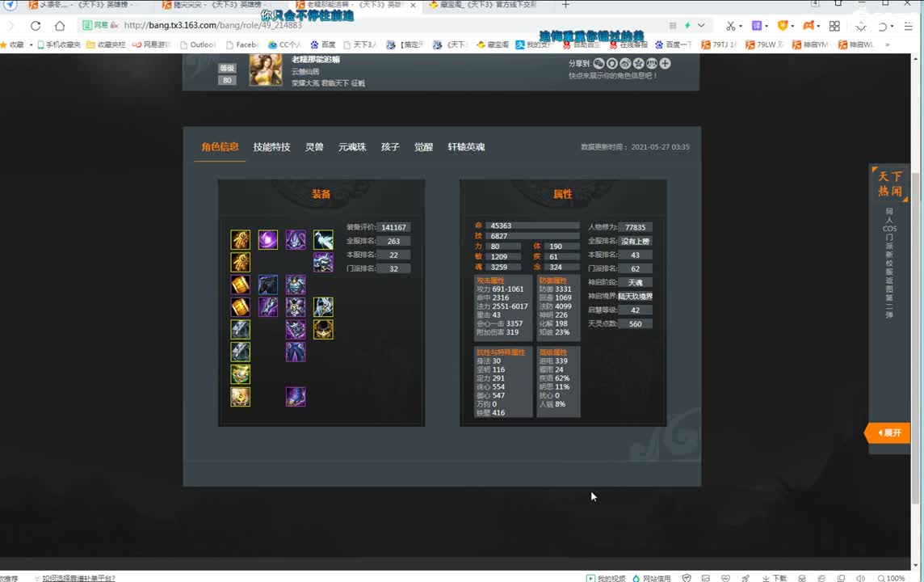Image resolution: width=924 pixels, height=582 pixels.
Task: Switch to the 技能特技 tab
Action: tap(271, 147)
